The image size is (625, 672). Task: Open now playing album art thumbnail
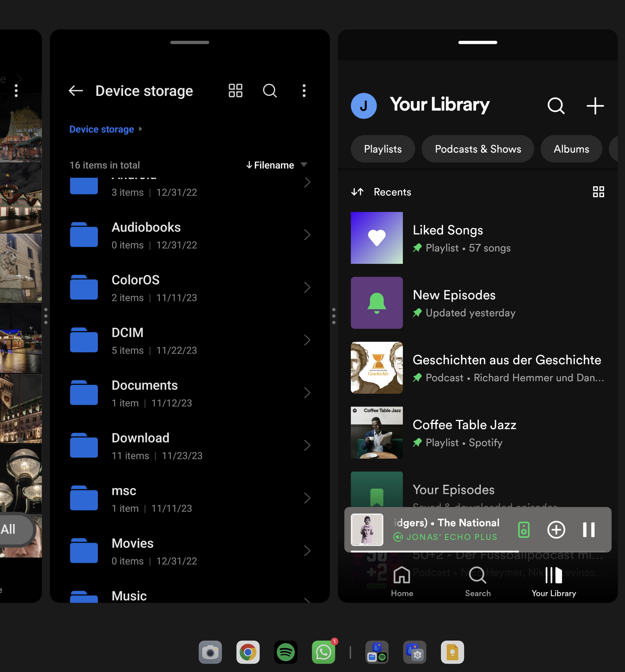tap(367, 529)
